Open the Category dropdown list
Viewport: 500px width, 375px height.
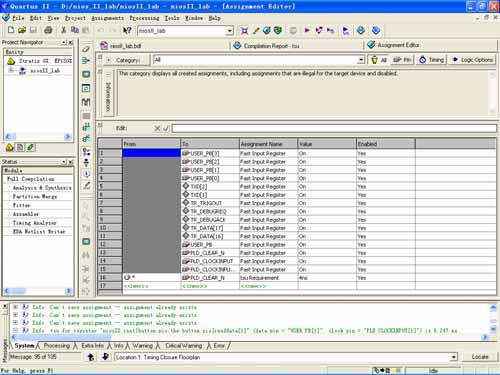pos(361,60)
